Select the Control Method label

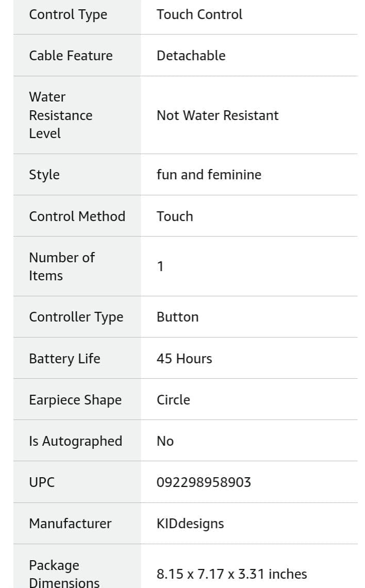77,216
